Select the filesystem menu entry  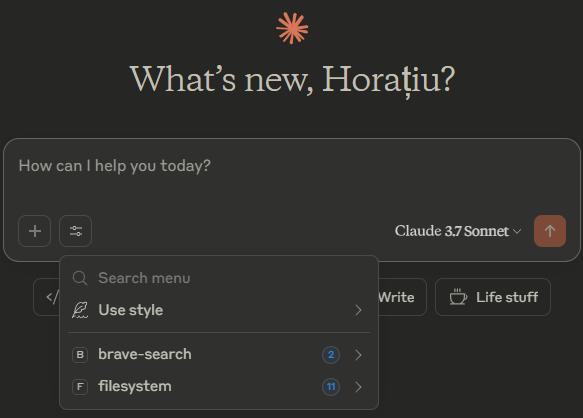point(219,387)
